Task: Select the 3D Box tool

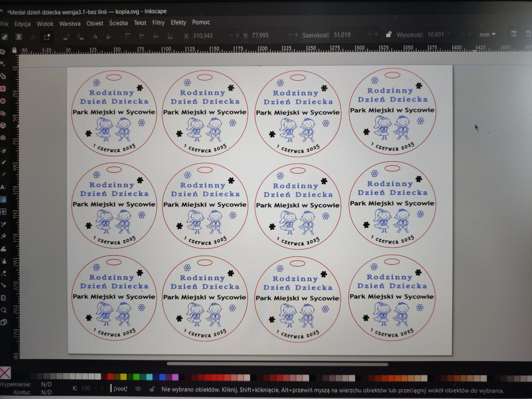Action: [3, 126]
